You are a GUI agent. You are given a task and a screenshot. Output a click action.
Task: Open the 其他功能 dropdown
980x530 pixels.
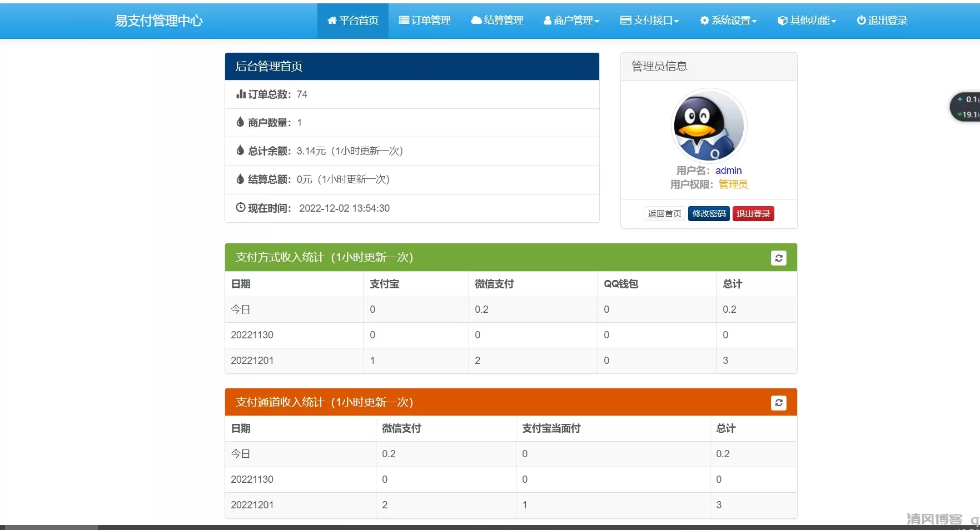pyautogui.click(x=807, y=21)
